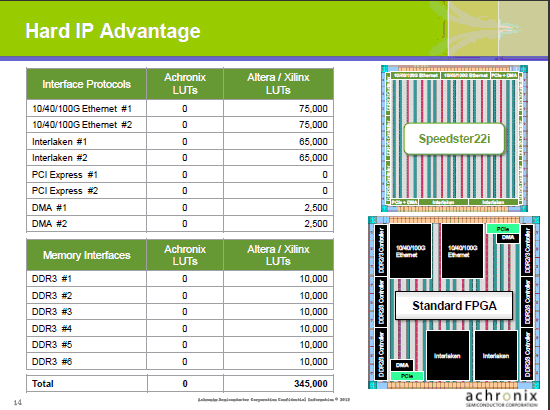The height and width of the screenshot is (410, 550).
Task: Click the green PCIe block top right of FPGA
Action: click(x=503, y=229)
